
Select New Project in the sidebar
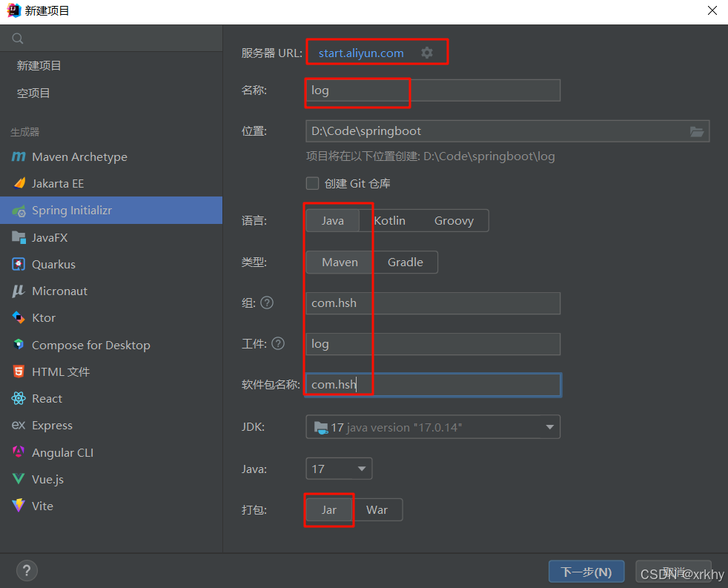(39, 65)
